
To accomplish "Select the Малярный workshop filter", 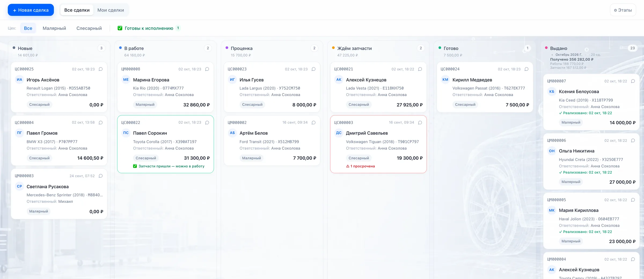I will pyautogui.click(x=54, y=28).
